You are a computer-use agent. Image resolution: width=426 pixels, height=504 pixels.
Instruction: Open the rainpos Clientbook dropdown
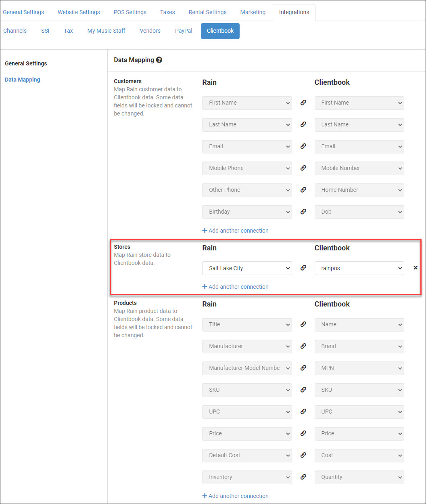click(359, 268)
